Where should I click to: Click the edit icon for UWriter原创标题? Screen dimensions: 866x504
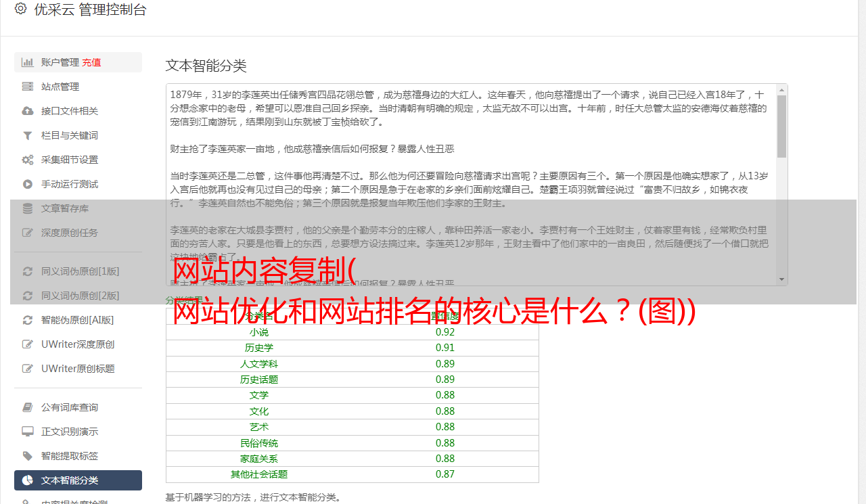28,369
